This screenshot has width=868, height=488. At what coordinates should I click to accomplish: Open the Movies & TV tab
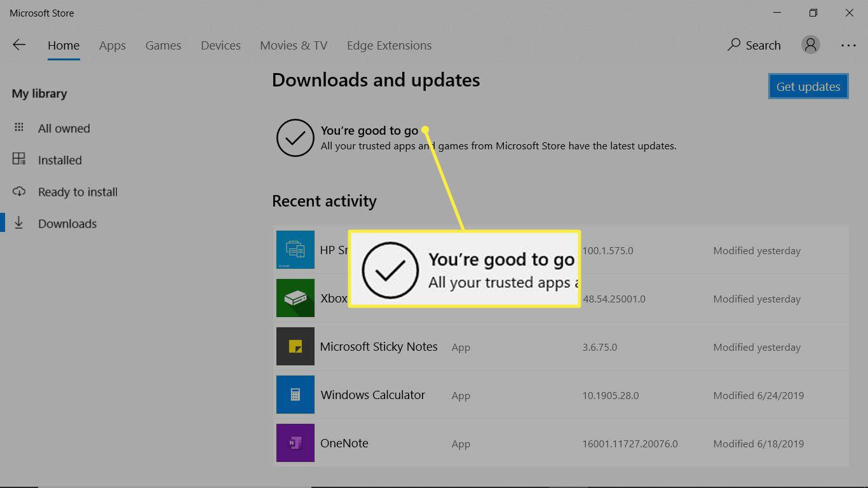[294, 46]
